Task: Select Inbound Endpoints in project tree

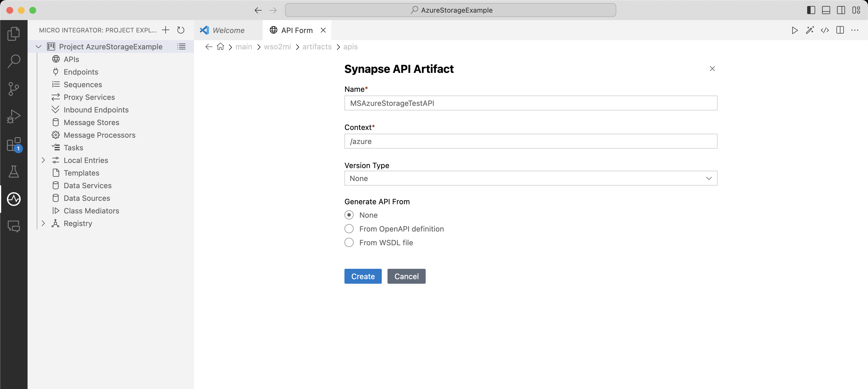Action: click(x=111, y=110)
